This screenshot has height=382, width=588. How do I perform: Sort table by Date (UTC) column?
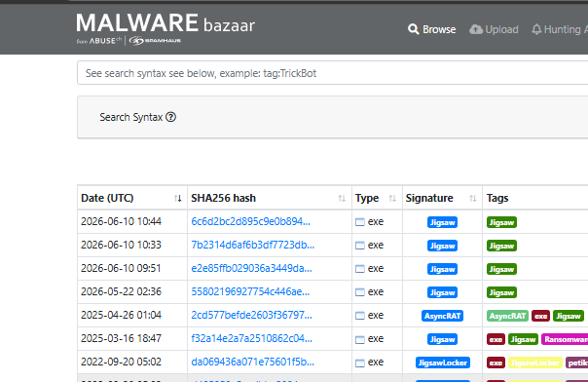pyautogui.click(x=132, y=198)
